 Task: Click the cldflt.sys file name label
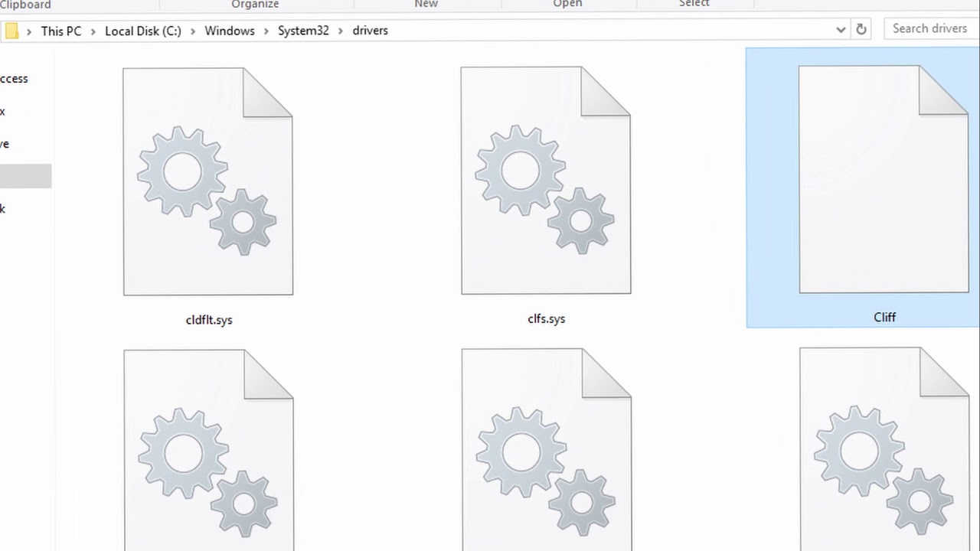click(x=209, y=320)
